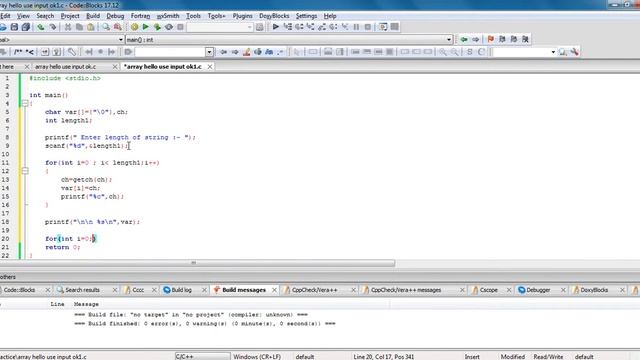This screenshot has width=640, height=360.
Task: Click the Copy icon
Action: point(79,27)
